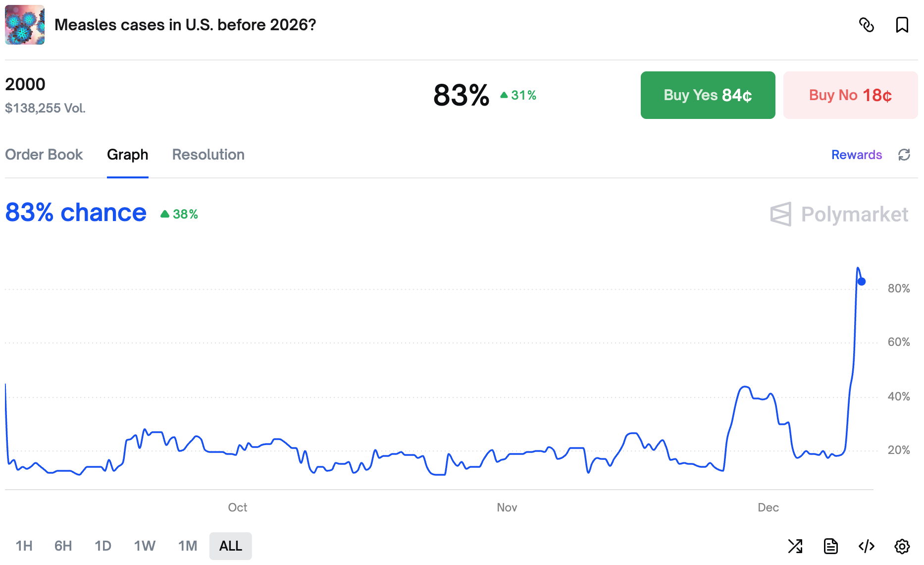Bookmark this measles market
The width and height of the screenshot is (924, 565).
point(902,25)
